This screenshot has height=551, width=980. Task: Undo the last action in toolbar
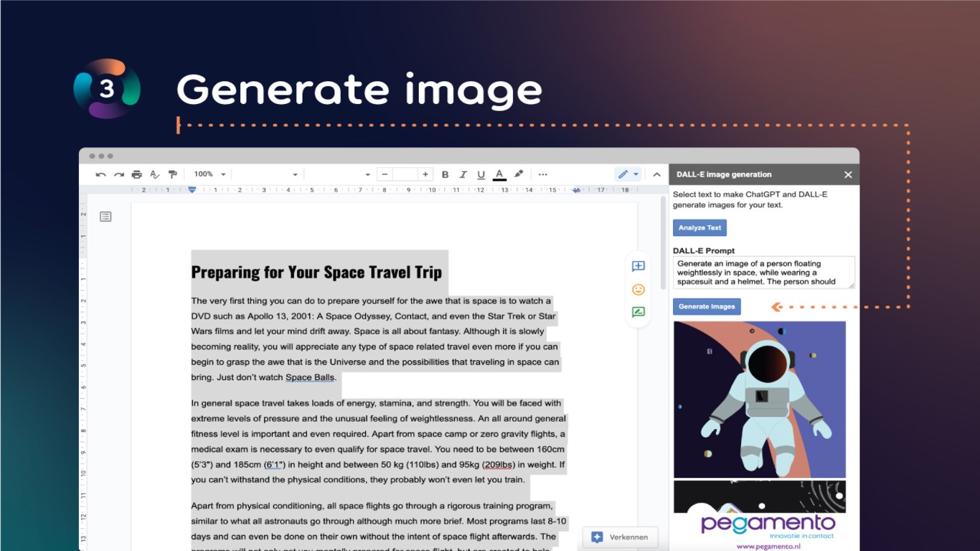[101, 174]
